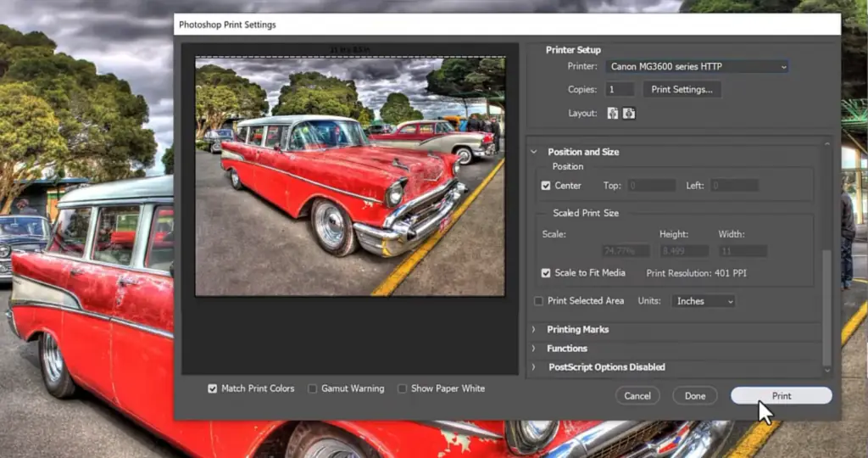Image resolution: width=868 pixels, height=458 pixels.
Task: Disable Scale to Fit Media checkbox
Action: point(546,273)
